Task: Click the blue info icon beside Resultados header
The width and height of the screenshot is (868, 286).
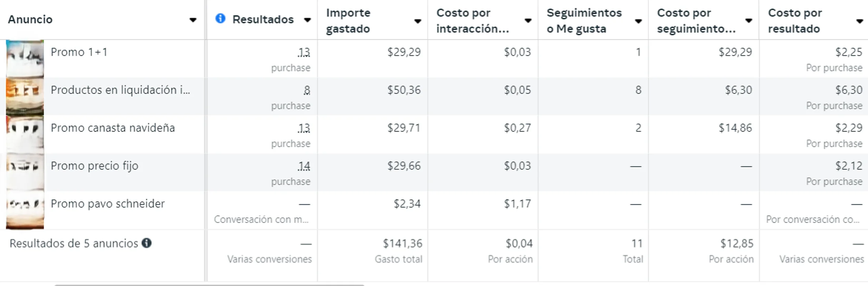Action: coord(220,19)
